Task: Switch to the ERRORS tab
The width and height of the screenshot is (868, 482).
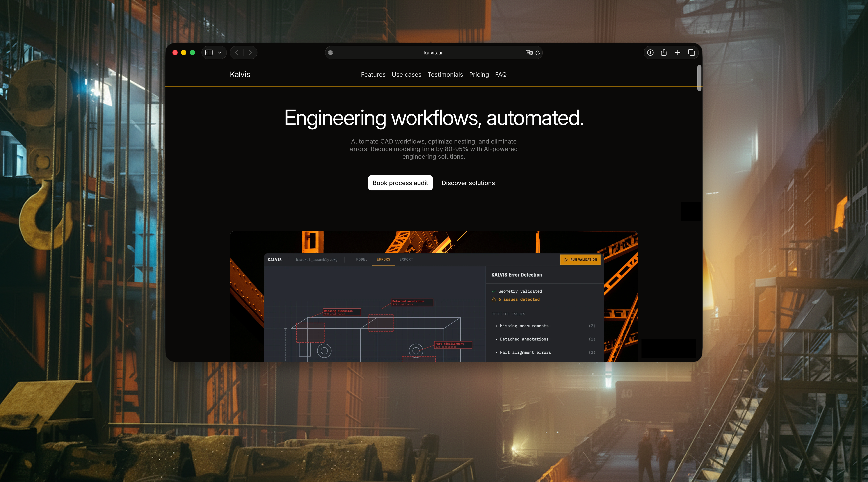Action: [383, 260]
